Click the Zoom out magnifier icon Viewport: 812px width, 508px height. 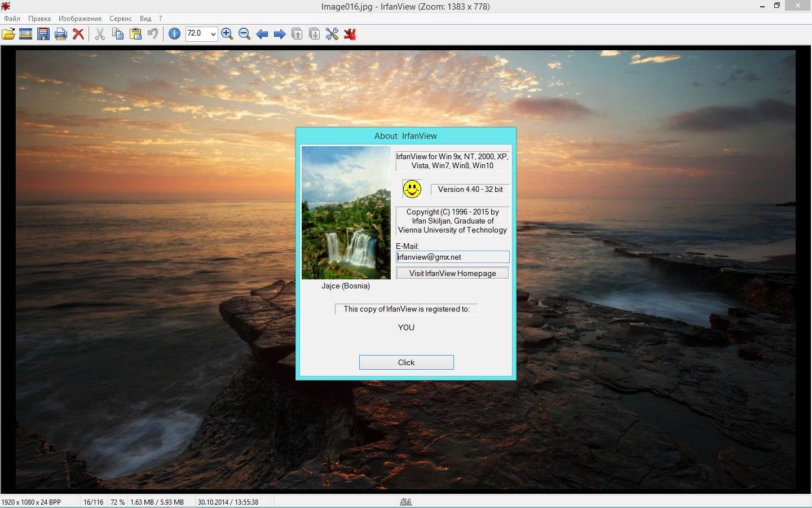tap(244, 34)
